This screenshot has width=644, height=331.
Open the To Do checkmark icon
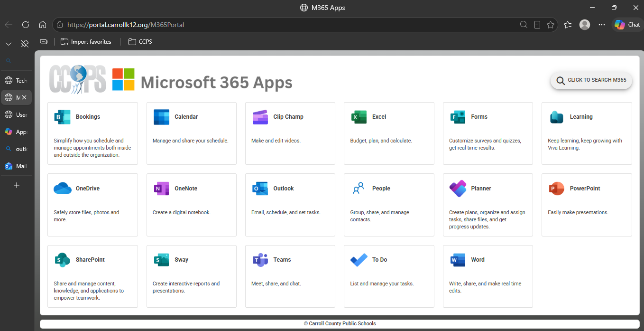359,260
